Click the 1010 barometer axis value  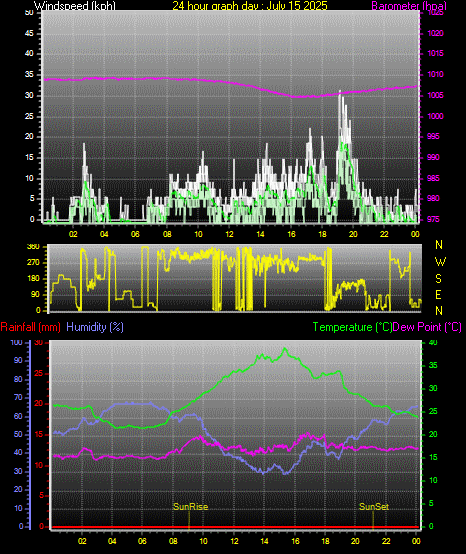click(435, 75)
